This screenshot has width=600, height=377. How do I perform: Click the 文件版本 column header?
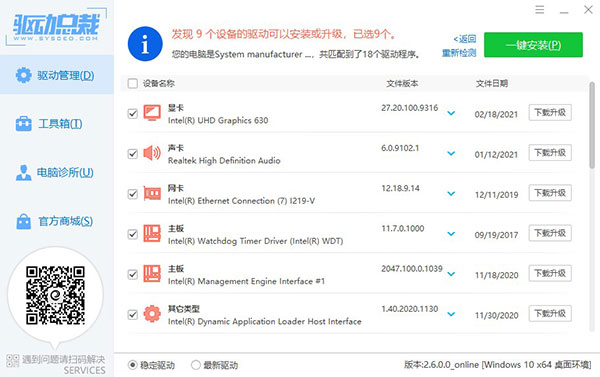click(402, 83)
